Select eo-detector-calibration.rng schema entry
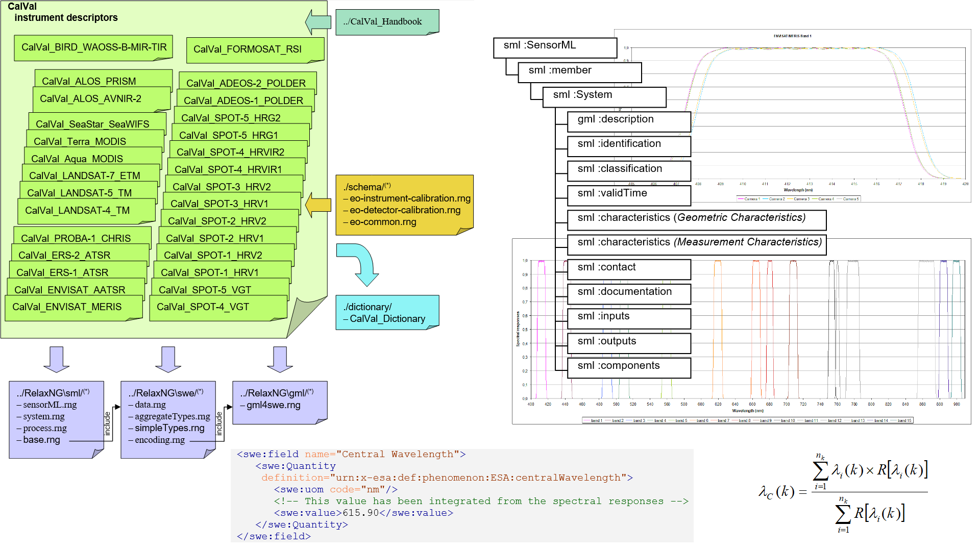Screen dimensions: 980x551 (x=405, y=210)
